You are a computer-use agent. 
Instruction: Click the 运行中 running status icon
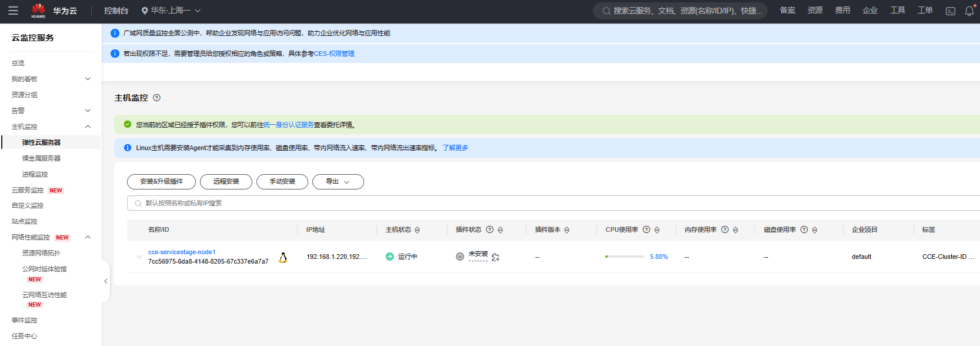389,257
